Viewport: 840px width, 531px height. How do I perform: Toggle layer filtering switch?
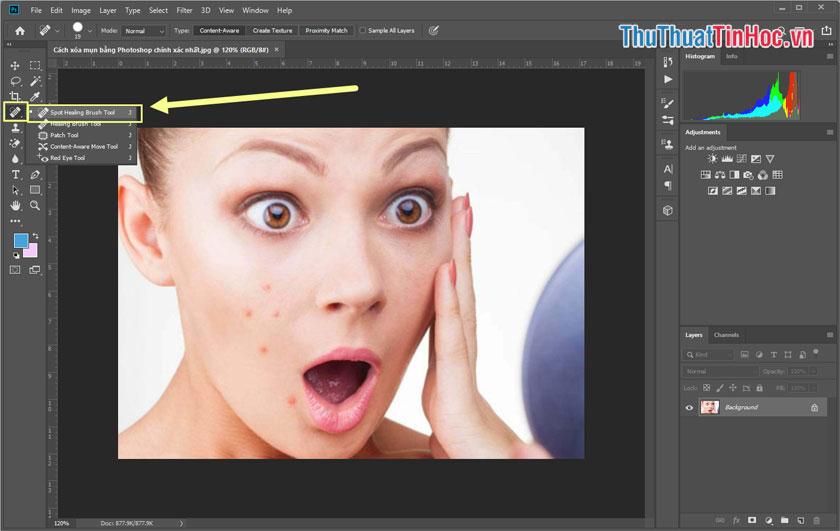816,353
